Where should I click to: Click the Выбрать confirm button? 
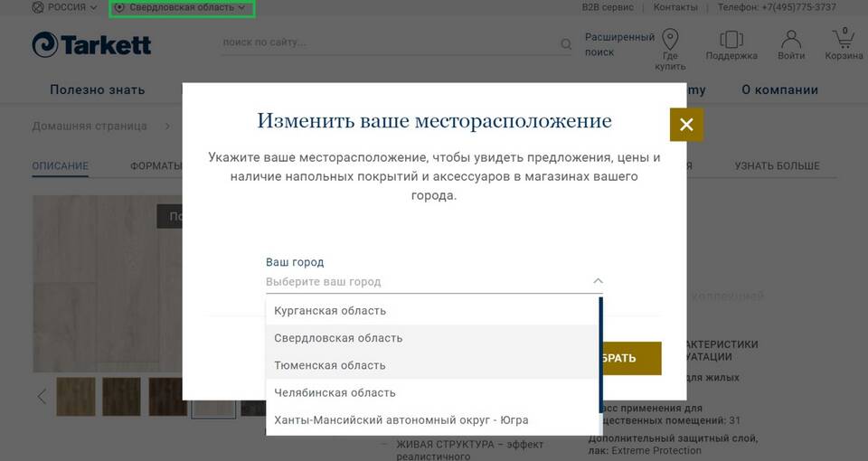coord(631,358)
